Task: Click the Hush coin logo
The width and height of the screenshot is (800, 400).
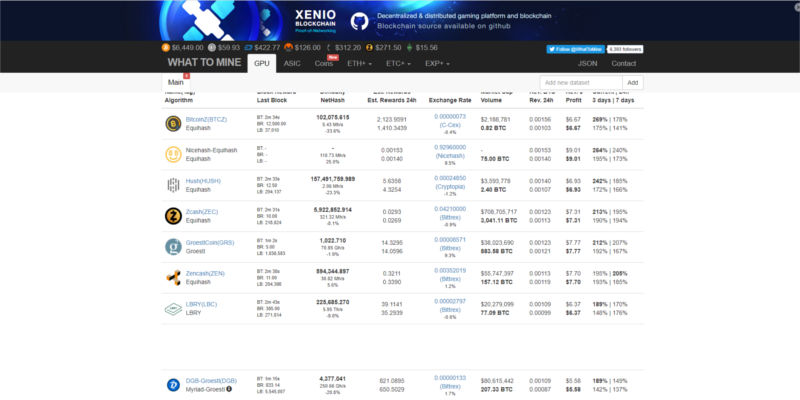Action: 173,185
